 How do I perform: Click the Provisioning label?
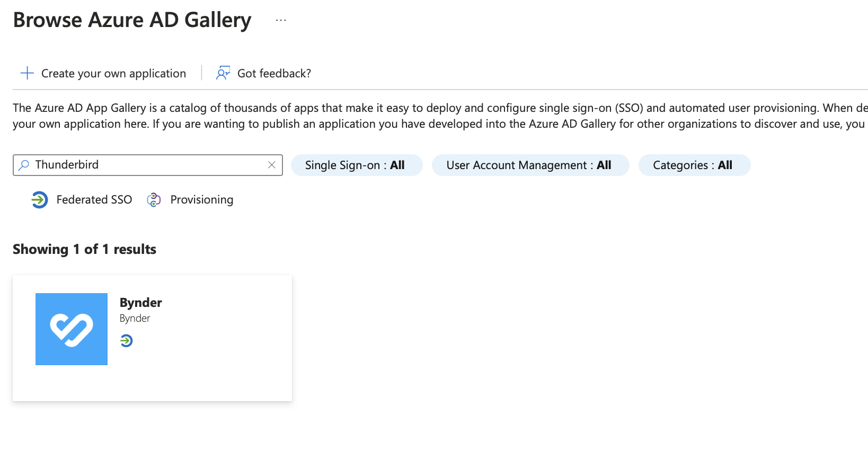click(202, 200)
